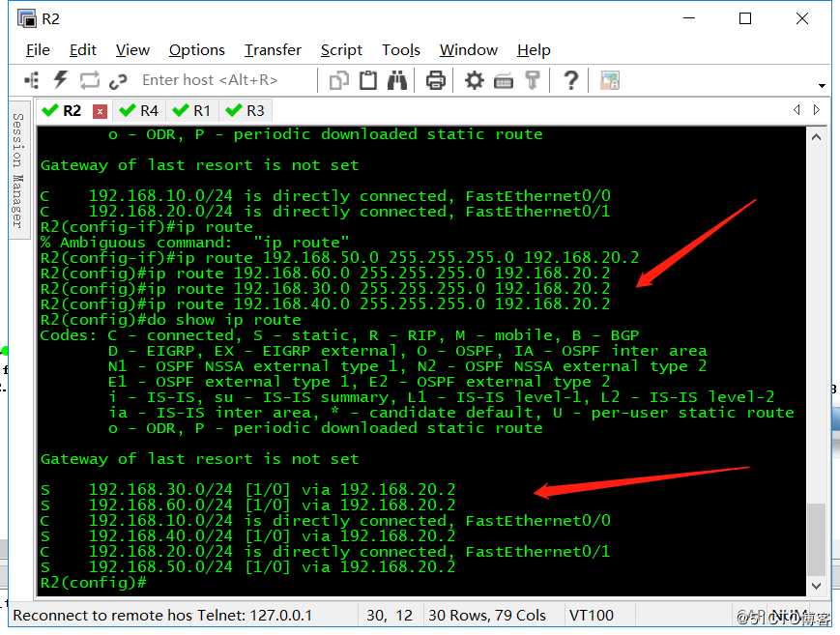Click the Reconnect link icon

coord(118,81)
